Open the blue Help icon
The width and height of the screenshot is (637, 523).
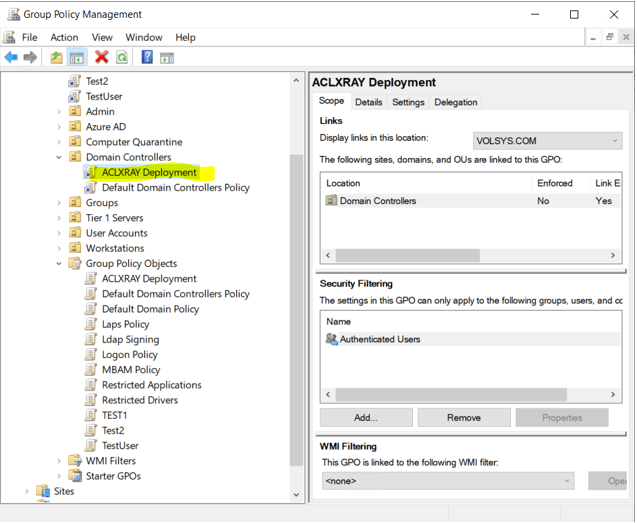tap(147, 58)
